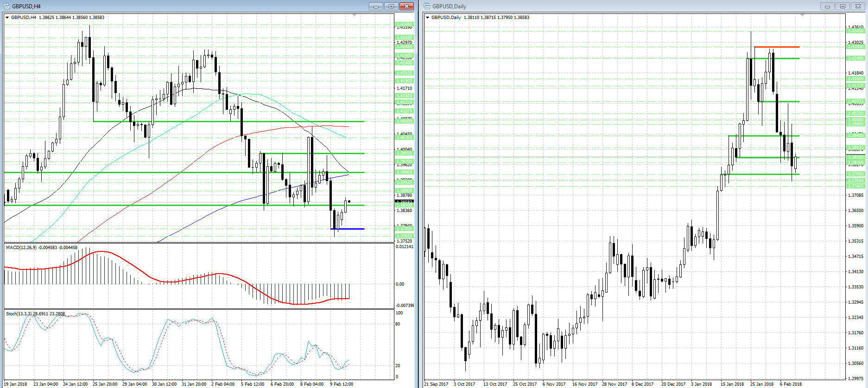Click the 28 Nov 2017 time axis label
868x388 pixels.
(615, 384)
